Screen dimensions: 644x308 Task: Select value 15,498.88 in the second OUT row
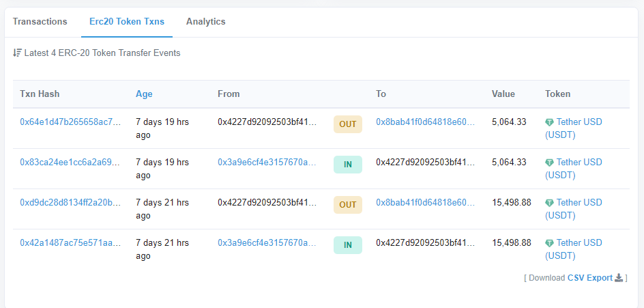[512, 202]
